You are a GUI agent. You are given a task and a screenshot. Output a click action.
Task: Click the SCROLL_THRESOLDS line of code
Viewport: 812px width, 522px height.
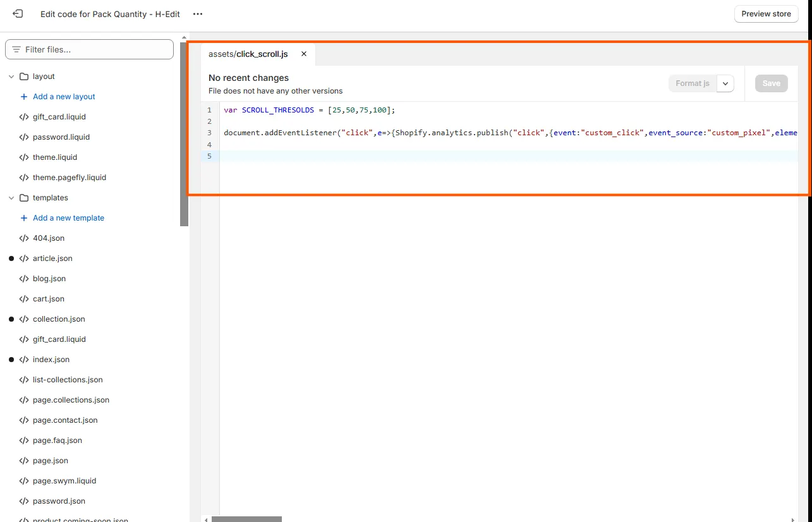309,110
